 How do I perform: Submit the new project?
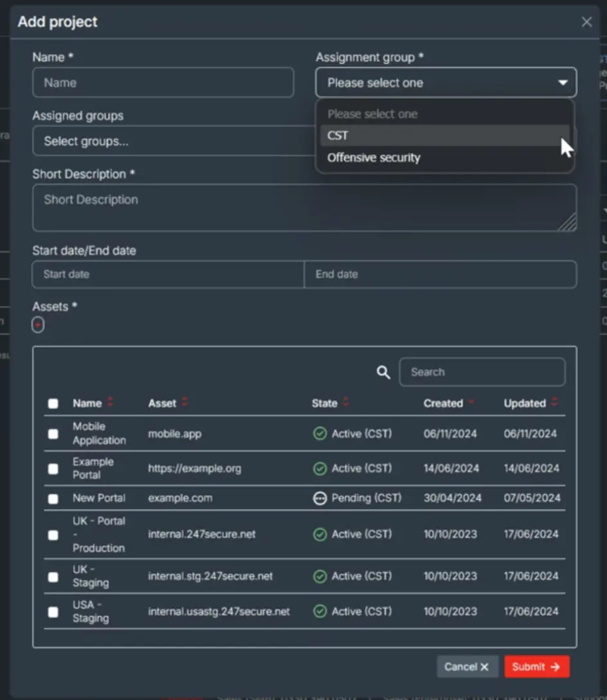pos(536,667)
